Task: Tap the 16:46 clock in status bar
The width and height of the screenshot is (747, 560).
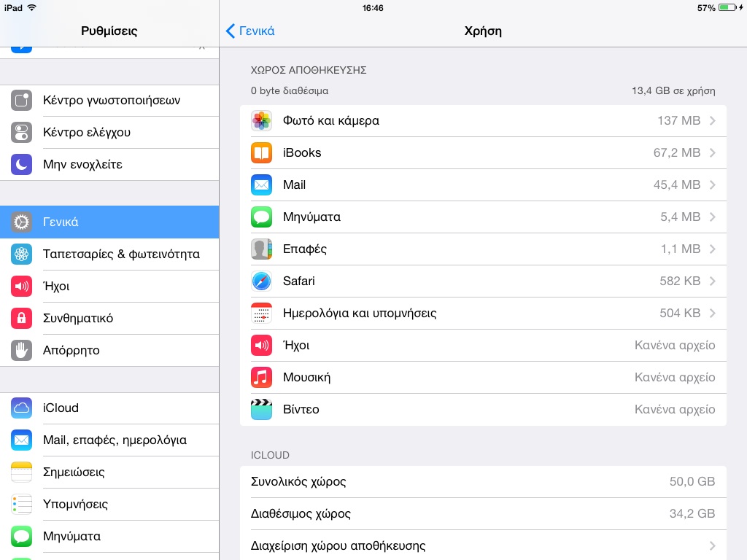Action: [x=373, y=7]
